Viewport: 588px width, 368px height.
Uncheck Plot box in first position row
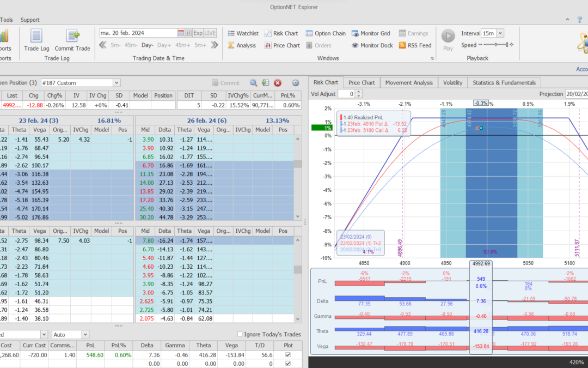[288, 354]
